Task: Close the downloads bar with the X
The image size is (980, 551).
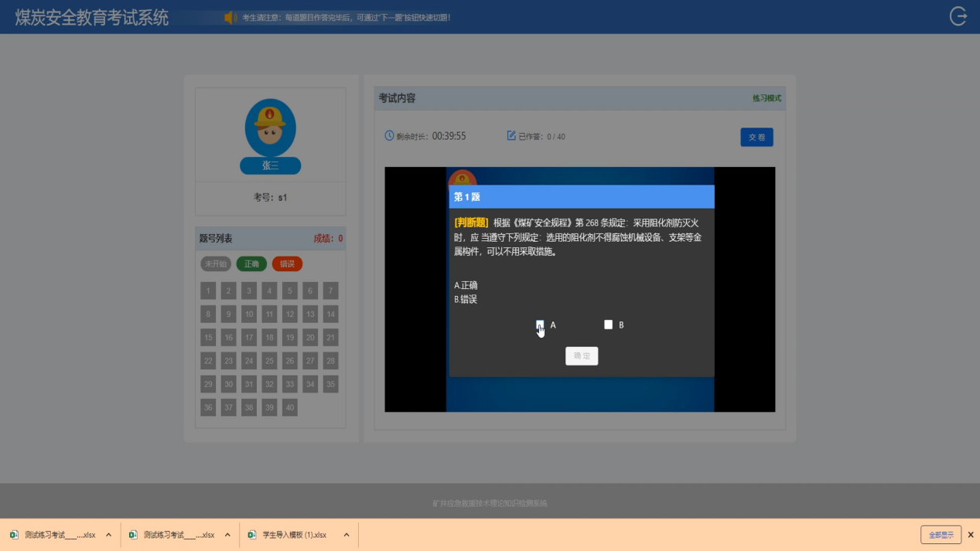Action: (x=971, y=535)
